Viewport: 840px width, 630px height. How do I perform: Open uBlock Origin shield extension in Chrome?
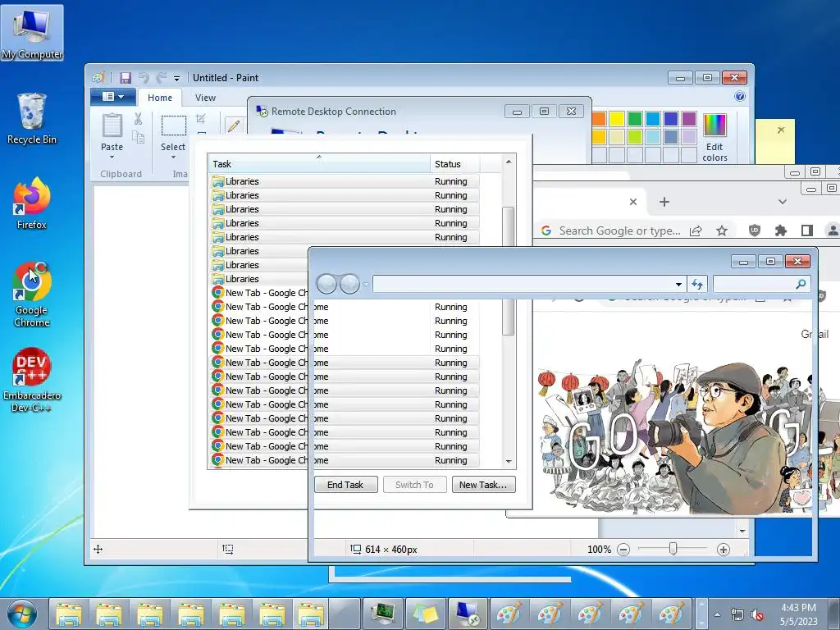(x=755, y=231)
